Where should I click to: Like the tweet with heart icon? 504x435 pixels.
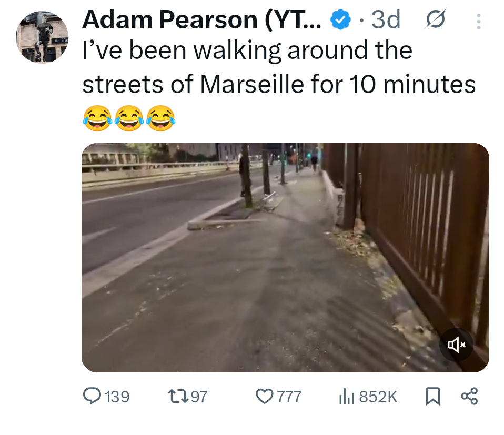pyautogui.click(x=264, y=396)
